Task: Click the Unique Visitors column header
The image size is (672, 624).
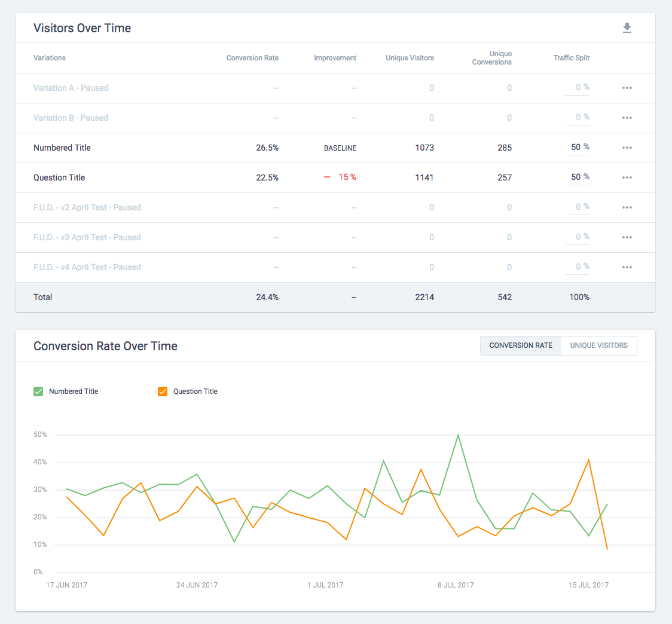Action: coord(410,58)
